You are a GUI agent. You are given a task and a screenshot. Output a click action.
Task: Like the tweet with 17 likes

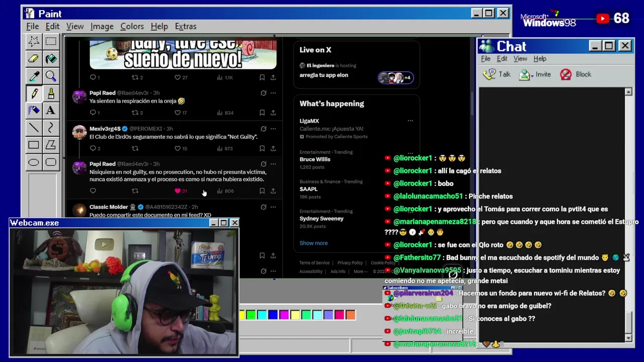pos(181,113)
